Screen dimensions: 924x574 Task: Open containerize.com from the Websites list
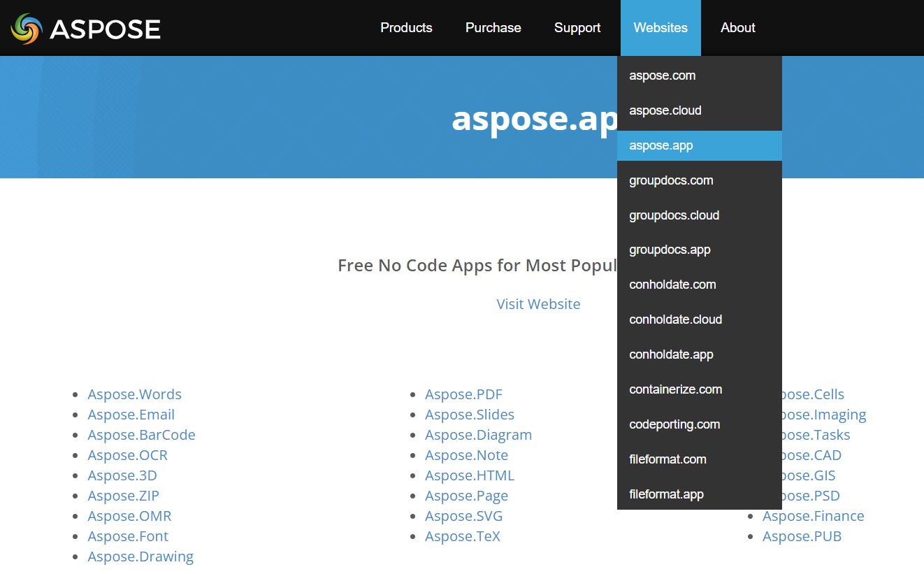point(675,389)
